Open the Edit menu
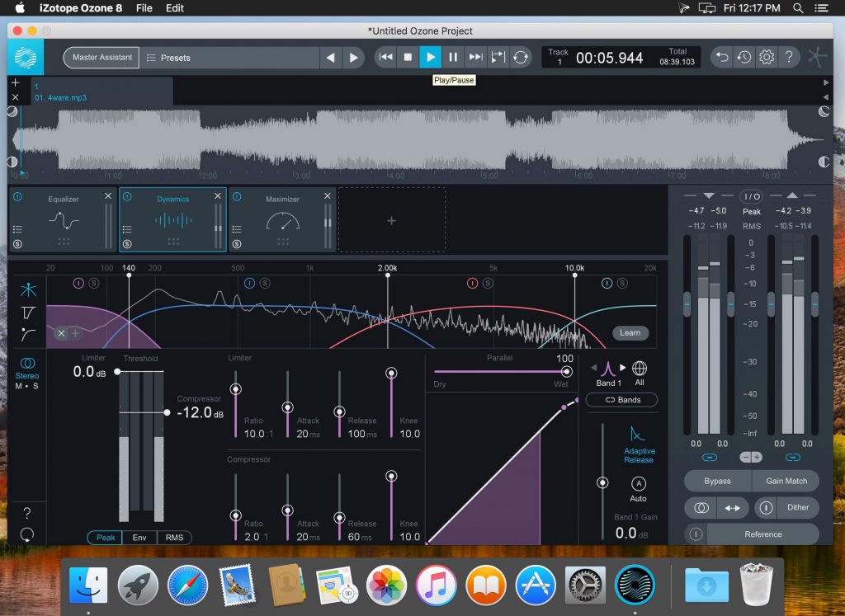845x616 pixels. (x=173, y=8)
